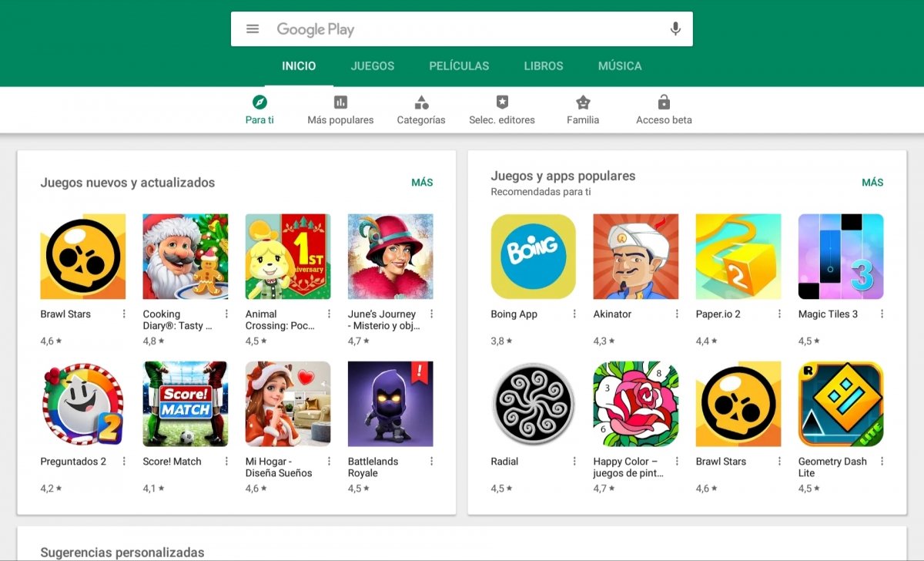Open the Preguntados 2 app icon
Viewport: 924px width, 561px height.
tap(83, 404)
